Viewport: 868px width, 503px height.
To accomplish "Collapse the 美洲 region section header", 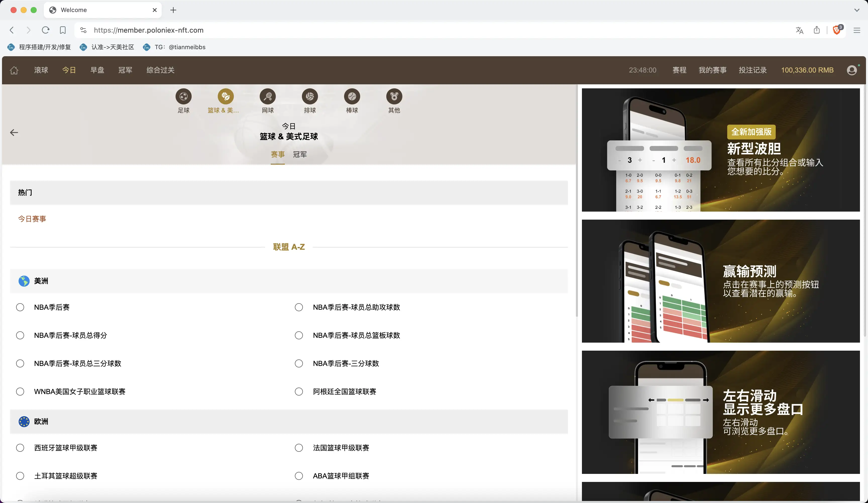I will (x=289, y=281).
